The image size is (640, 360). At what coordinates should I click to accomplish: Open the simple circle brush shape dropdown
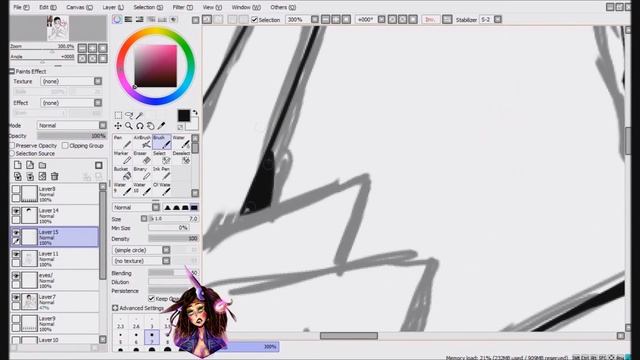coord(141,250)
